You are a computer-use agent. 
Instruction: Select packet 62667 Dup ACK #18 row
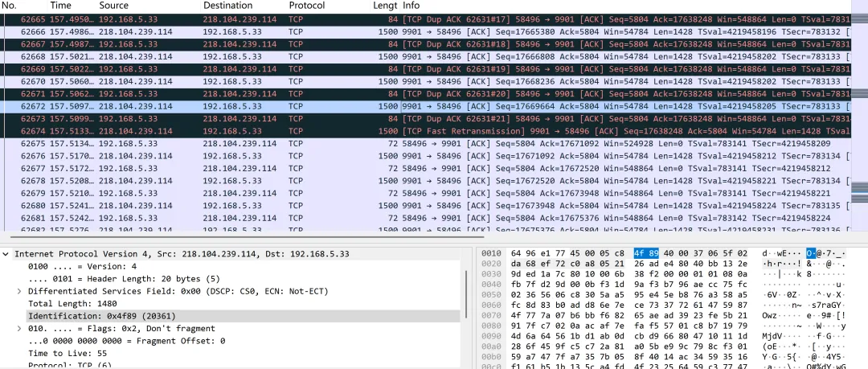[425, 44]
